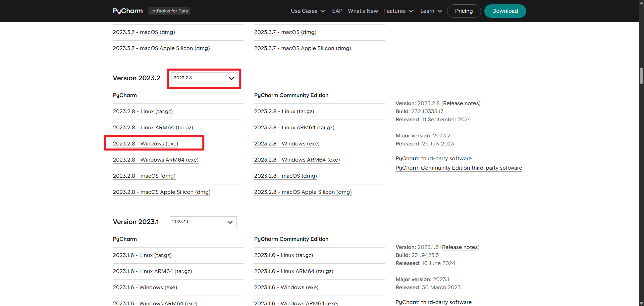Screen dimensions: 644x306
Task: Open the Version 2023.2 build dropdown
Action: tap(204, 78)
